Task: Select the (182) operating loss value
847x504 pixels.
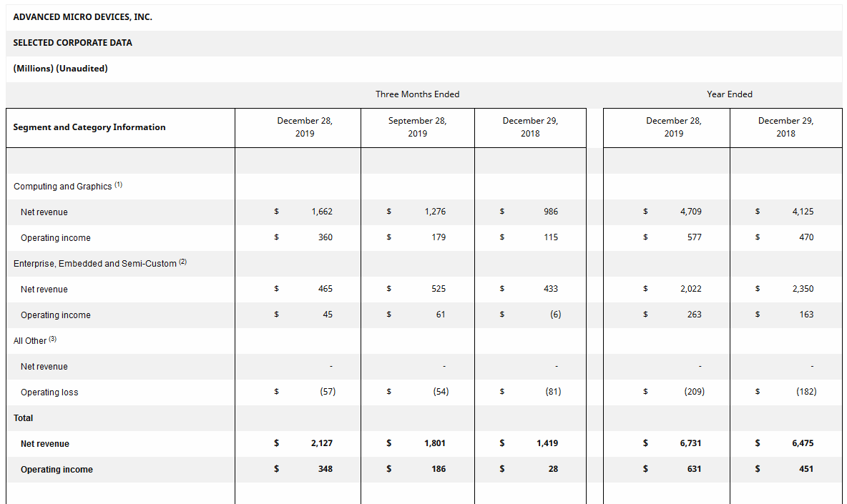Action: [806, 392]
